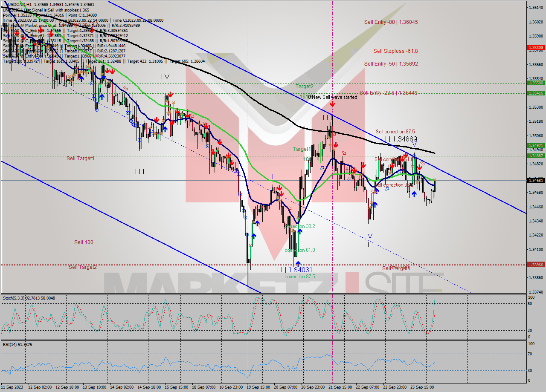Click the '| | | 1.34889' wave label
Image resolution: width=546 pixels, height=392 pixels.
point(399,139)
